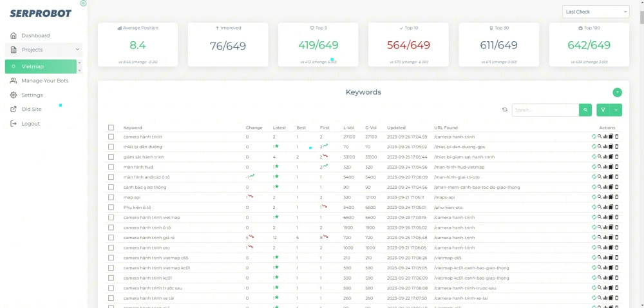Open notes icon for 'màn hình hud' row
644x308 pixels.
(611, 167)
